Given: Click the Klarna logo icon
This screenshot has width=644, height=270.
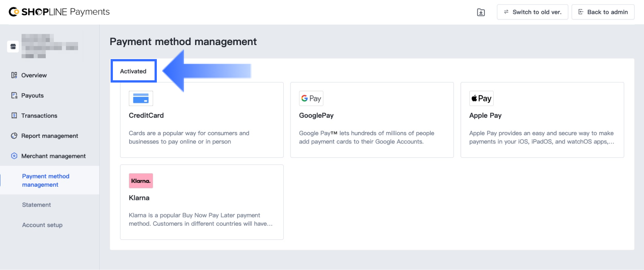Looking at the screenshot, I should click(x=141, y=181).
